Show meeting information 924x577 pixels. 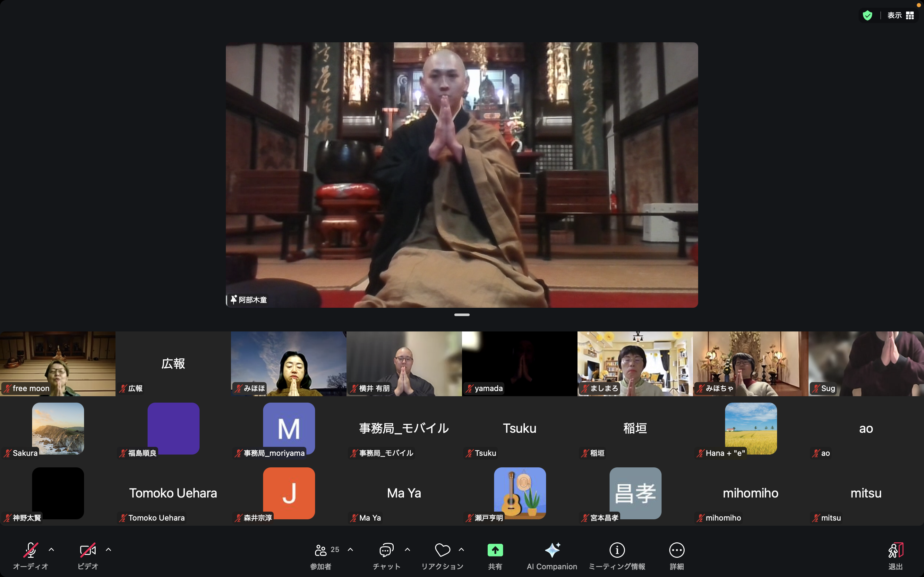(x=617, y=550)
